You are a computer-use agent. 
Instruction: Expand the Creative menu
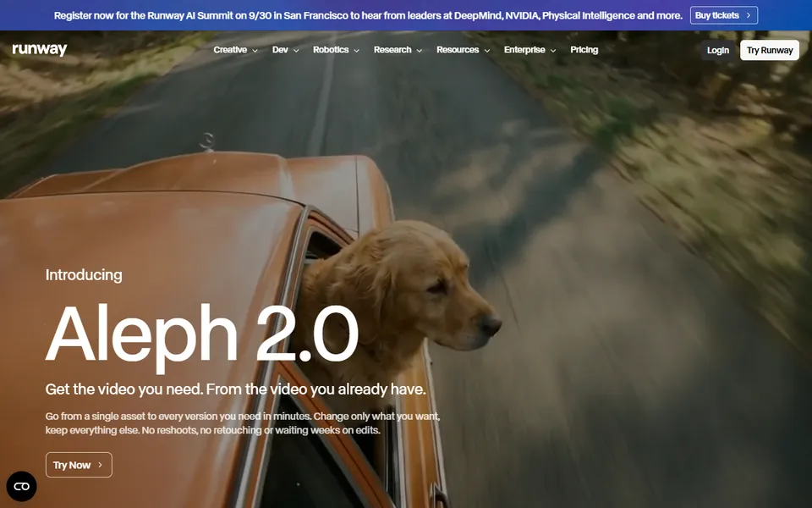236,50
